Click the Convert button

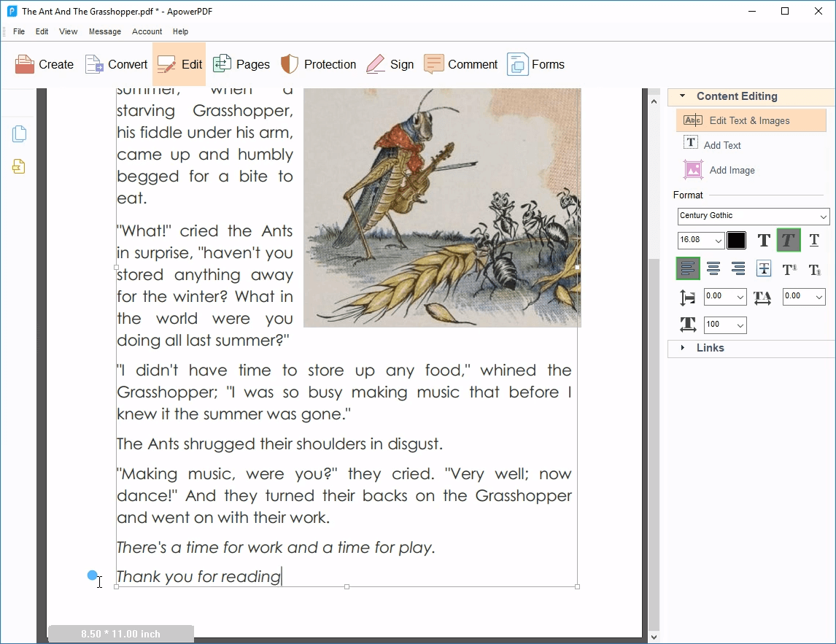point(115,64)
